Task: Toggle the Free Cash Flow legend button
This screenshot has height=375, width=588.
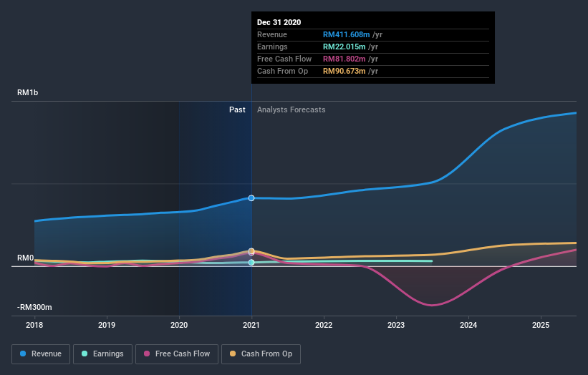Action: coord(177,354)
